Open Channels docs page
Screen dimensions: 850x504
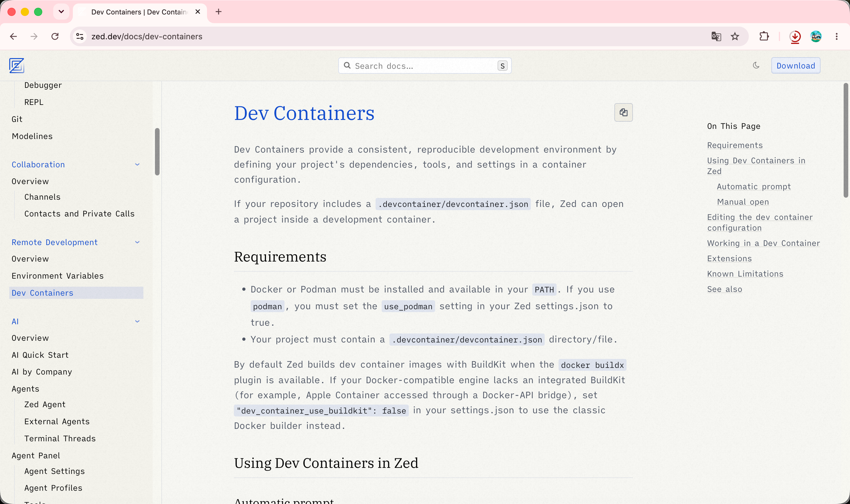point(42,197)
